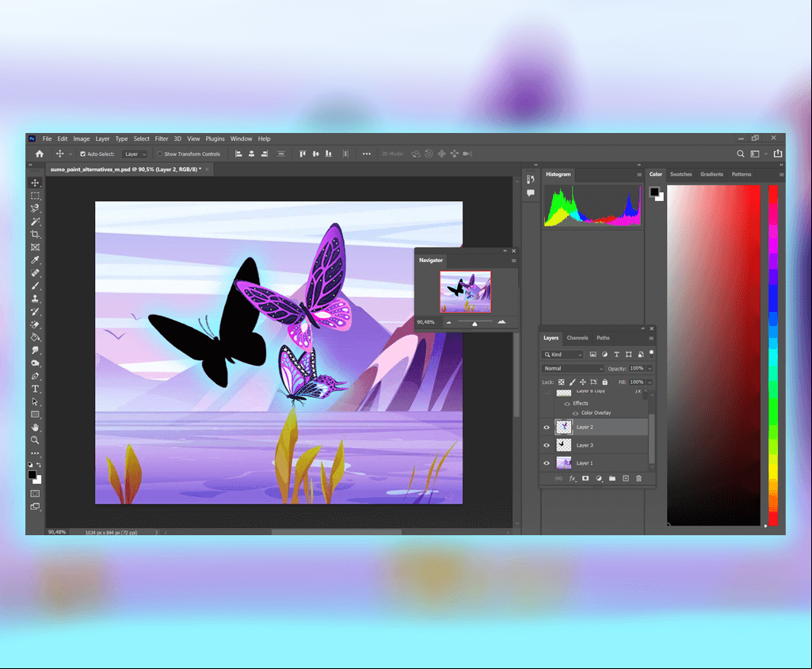The width and height of the screenshot is (812, 669).
Task: Open the Opacity dropdown arrow
Action: (650, 368)
